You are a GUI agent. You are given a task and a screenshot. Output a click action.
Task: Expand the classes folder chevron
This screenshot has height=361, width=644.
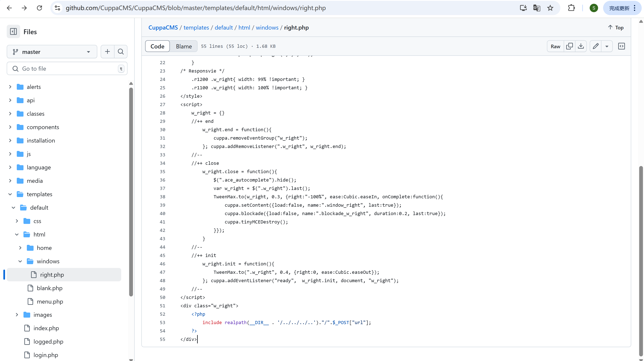coord(10,113)
